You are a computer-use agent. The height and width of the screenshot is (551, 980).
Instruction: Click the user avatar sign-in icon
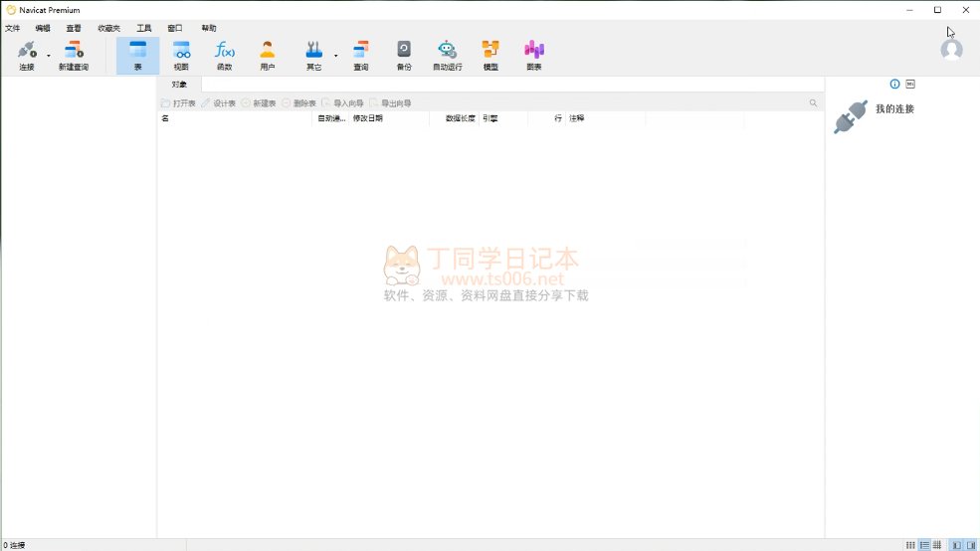(x=951, y=50)
